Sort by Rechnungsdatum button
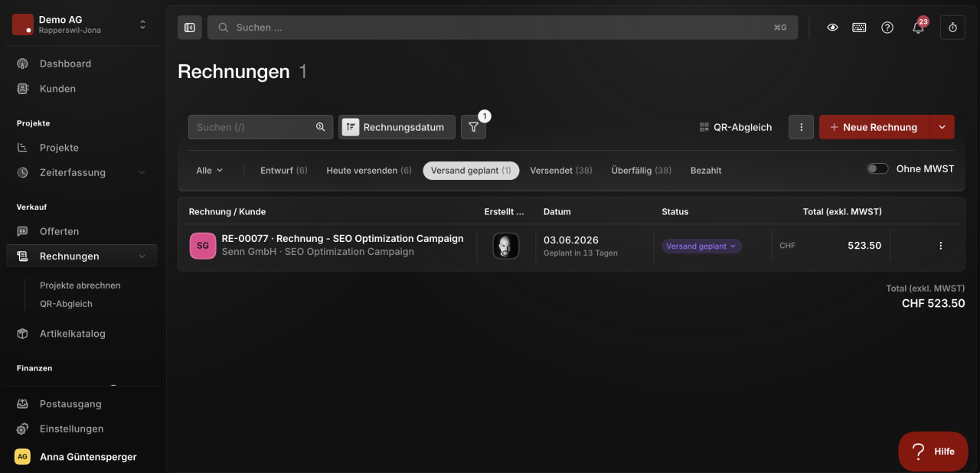This screenshot has width=980, height=473. (x=397, y=127)
